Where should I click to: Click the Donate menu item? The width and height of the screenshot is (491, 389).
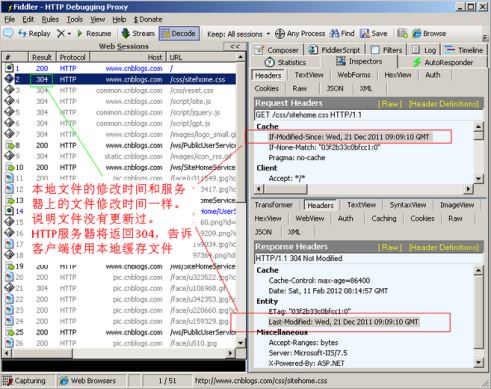148,19
